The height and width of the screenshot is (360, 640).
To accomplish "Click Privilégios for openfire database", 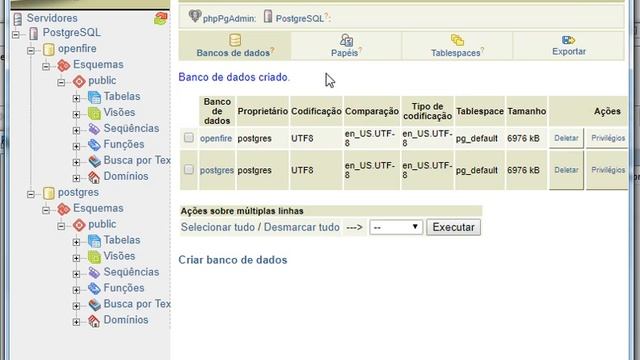I will pos(608,138).
